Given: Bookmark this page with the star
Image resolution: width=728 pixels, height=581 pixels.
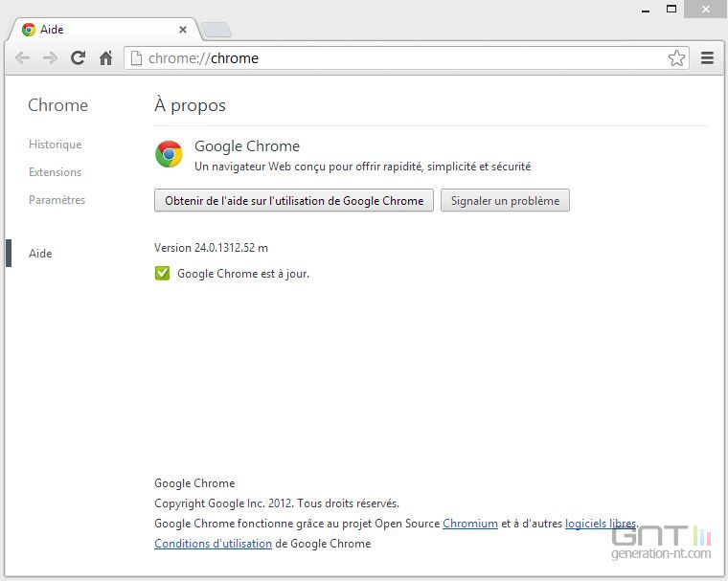Looking at the screenshot, I should tap(676, 58).
